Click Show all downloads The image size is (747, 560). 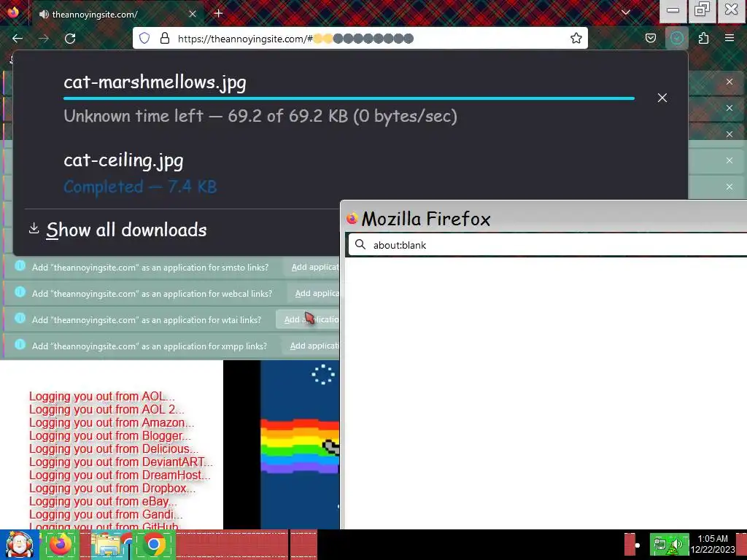126,230
